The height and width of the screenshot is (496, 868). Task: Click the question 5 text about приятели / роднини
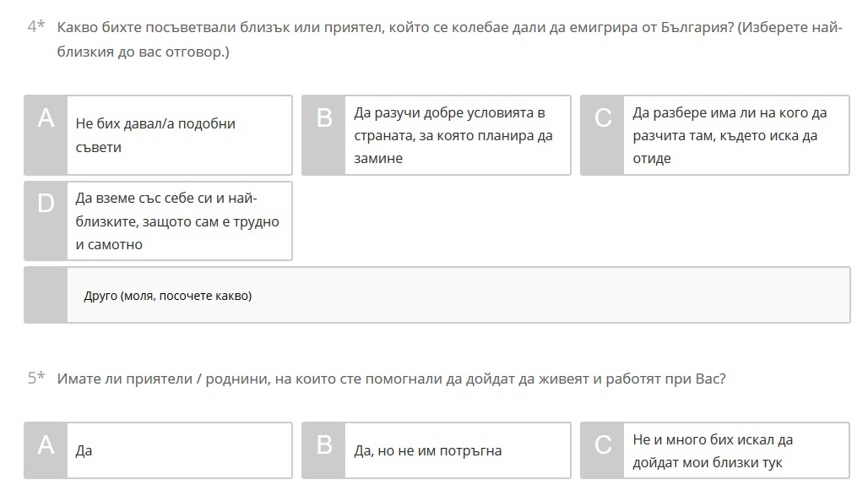391,379
